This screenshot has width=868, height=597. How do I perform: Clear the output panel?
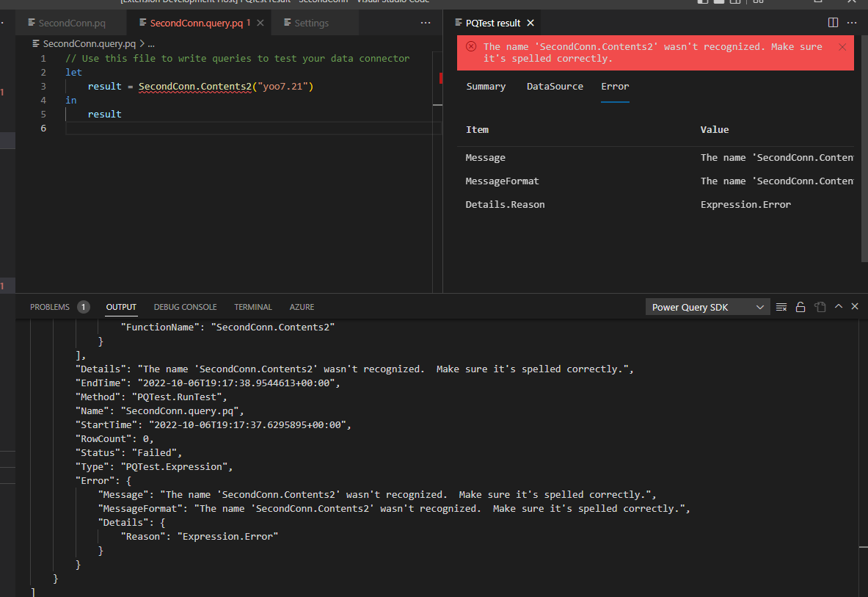781,307
